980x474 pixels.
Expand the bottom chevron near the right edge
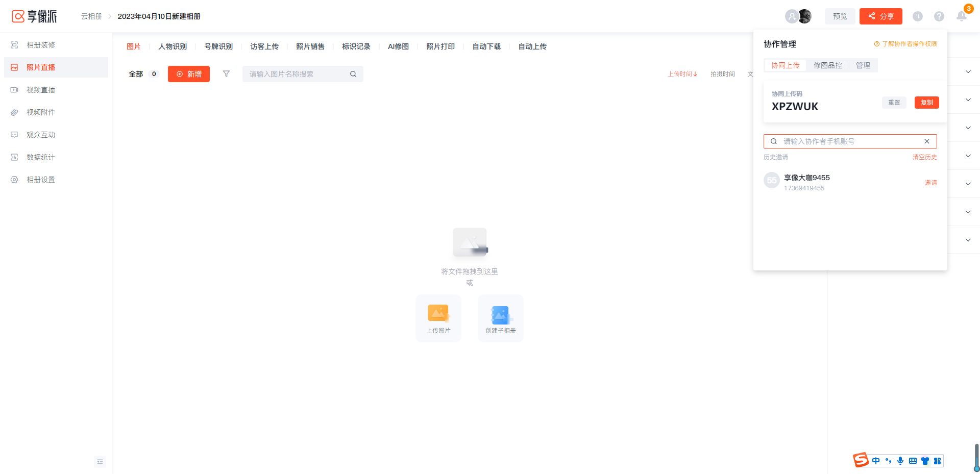pyautogui.click(x=968, y=240)
